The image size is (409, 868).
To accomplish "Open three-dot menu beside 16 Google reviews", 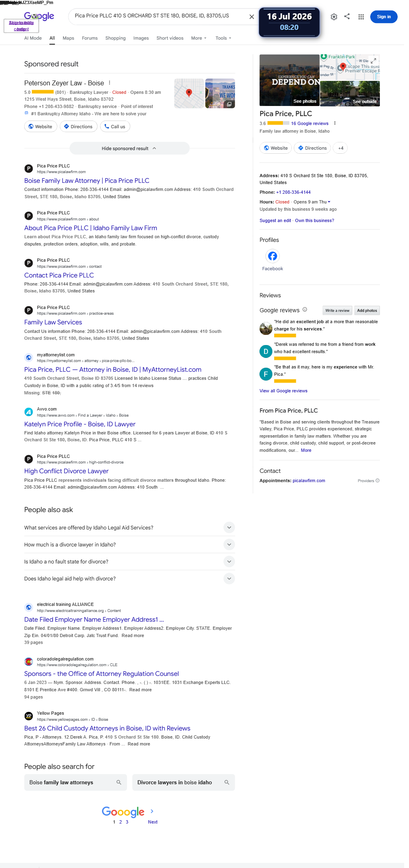I will tap(335, 123).
